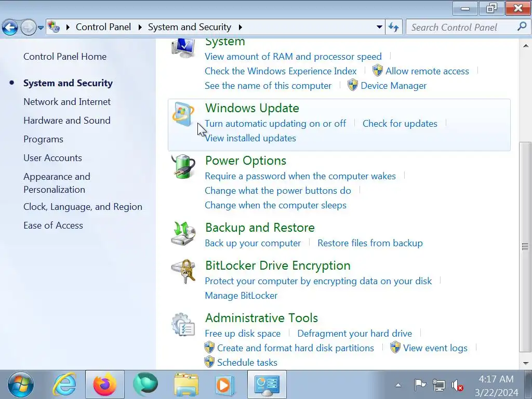This screenshot has width=532, height=399.
Task: Expand the address bar history dropdown
Action: pyautogui.click(x=379, y=27)
